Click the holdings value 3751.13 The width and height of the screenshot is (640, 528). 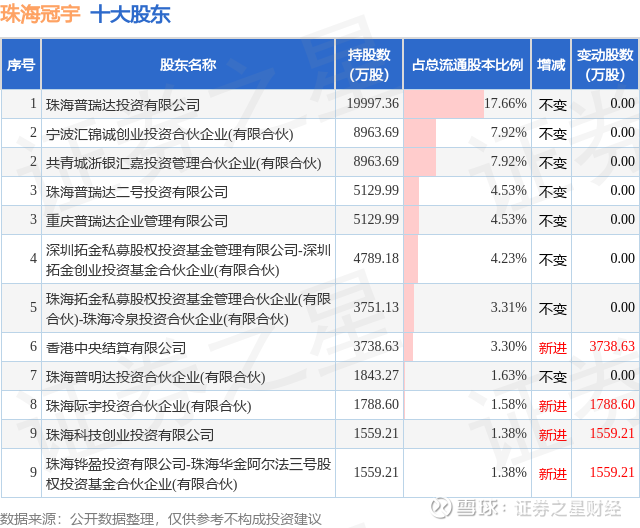click(376, 307)
